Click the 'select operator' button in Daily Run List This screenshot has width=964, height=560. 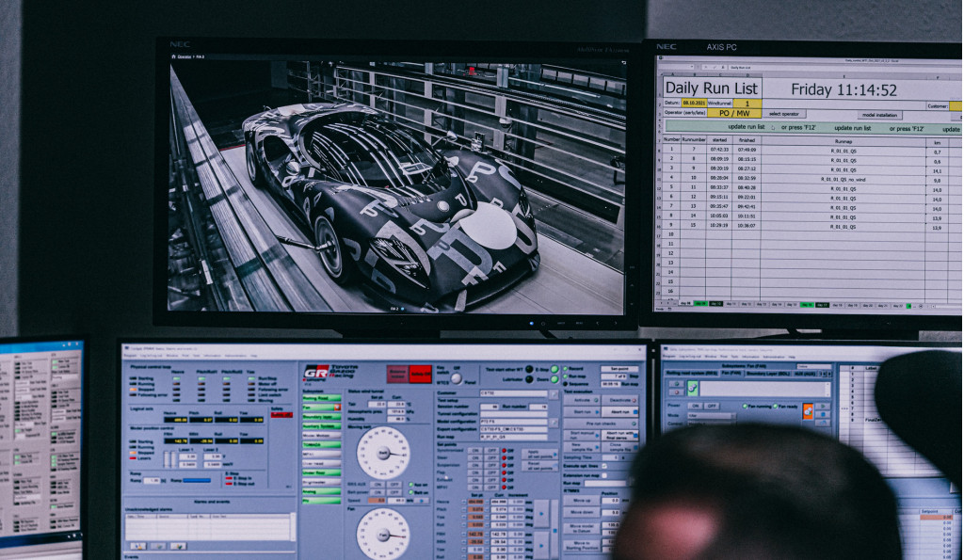tap(784, 114)
